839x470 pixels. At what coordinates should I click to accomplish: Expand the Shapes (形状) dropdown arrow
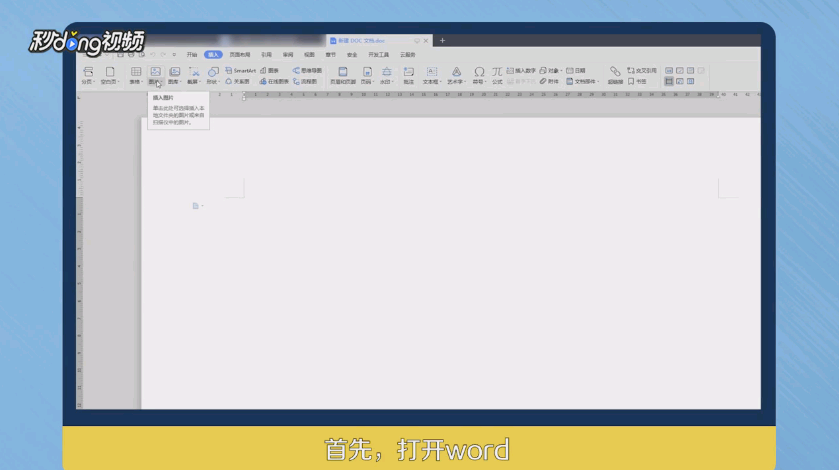tap(219, 82)
